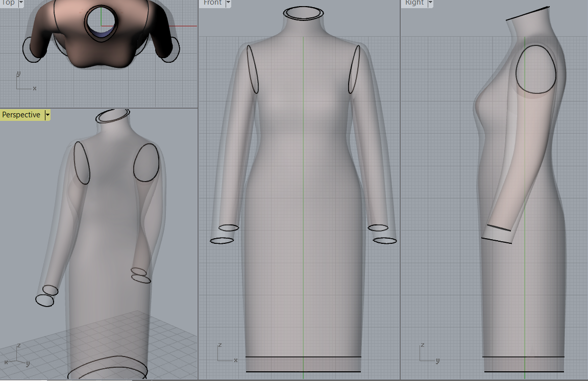The width and height of the screenshot is (588, 381).
Task: Select the neck opening curve in Front view
Action: point(303,13)
